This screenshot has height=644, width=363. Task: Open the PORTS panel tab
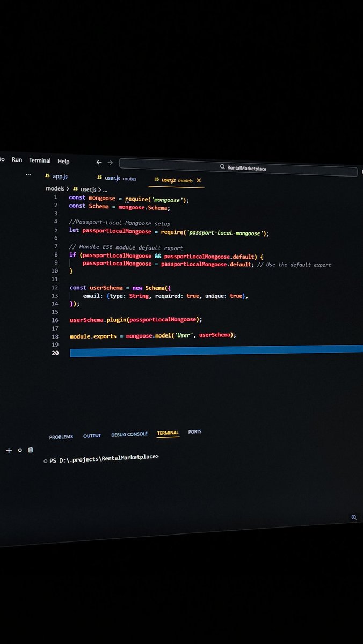[x=195, y=431]
